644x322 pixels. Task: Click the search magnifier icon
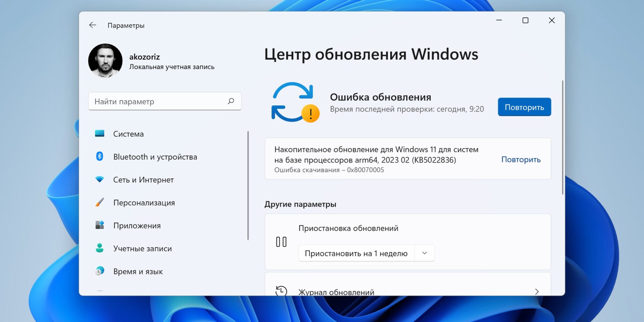[x=231, y=101]
